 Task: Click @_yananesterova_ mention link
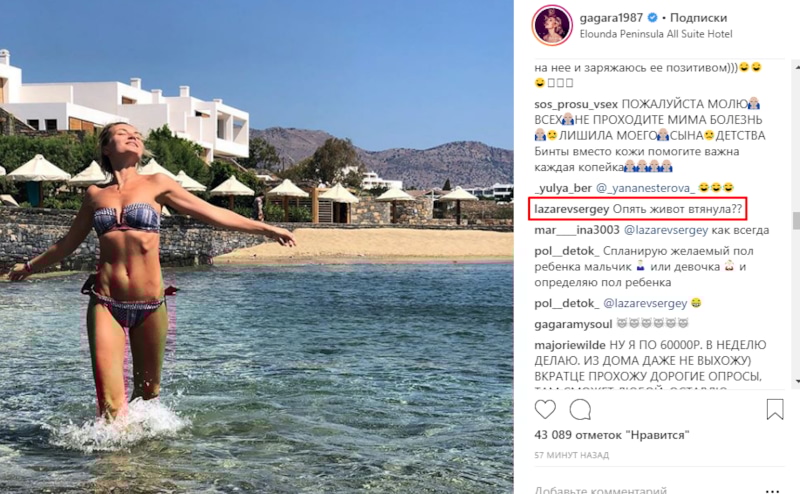click(x=645, y=188)
